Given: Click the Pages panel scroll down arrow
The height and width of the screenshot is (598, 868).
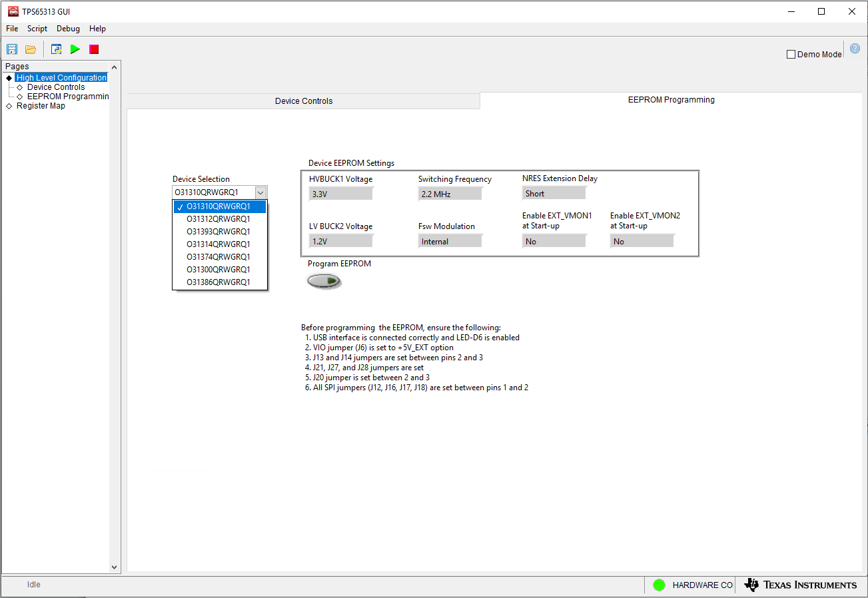Looking at the screenshot, I should pos(115,567).
